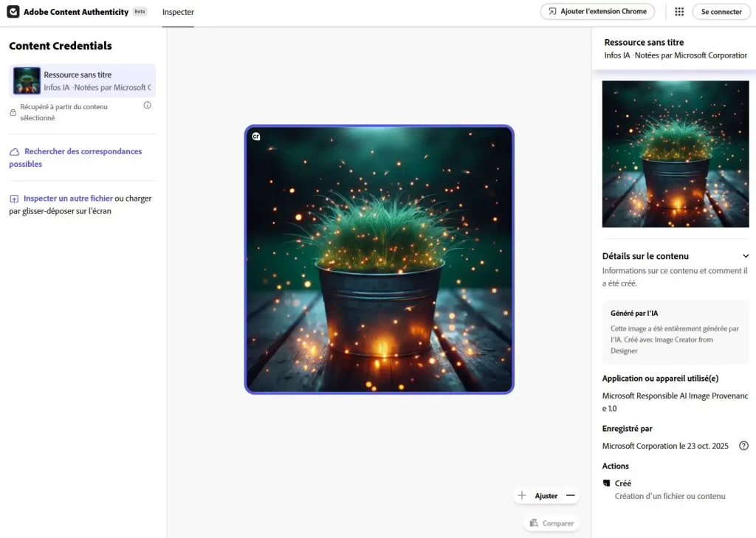The height and width of the screenshot is (538, 756).
Task: Click the right panel Ressource sans titre heading
Action: (x=644, y=42)
